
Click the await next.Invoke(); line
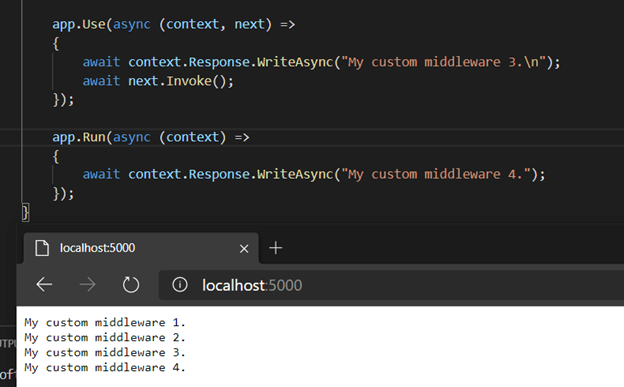pos(158,81)
